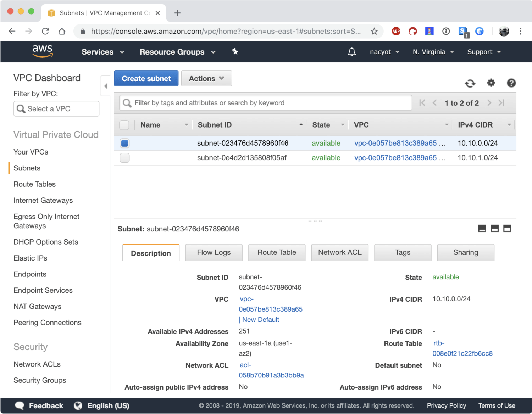532x414 pixels.
Task: Open NAT Gateways in sidebar
Action: (38, 307)
